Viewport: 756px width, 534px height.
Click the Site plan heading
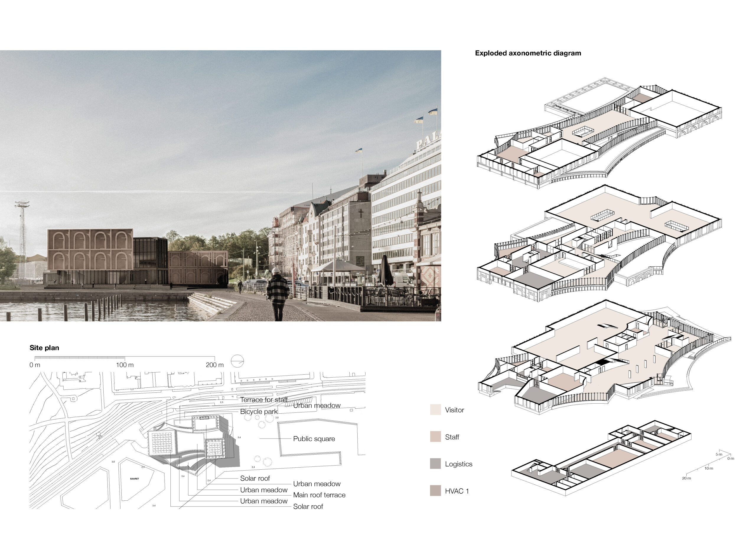44,348
